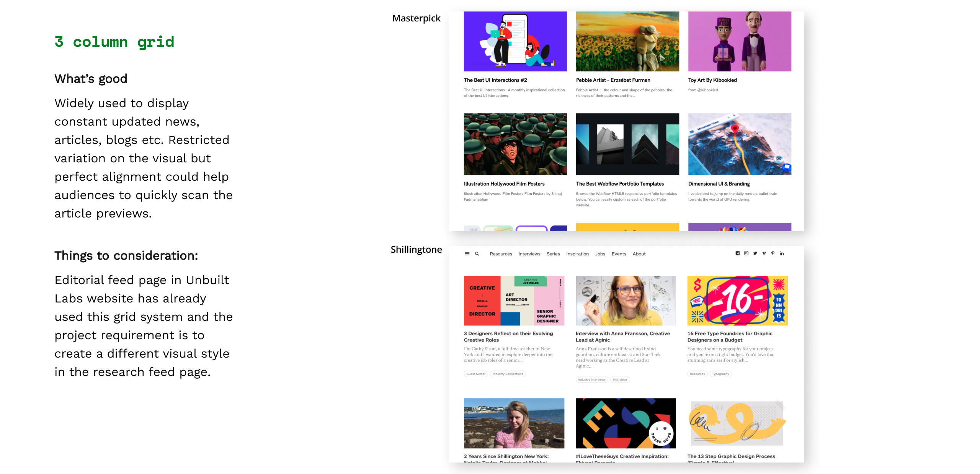The height and width of the screenshot is (474, 980).
Task: Click the '3 column grid' heading
Action: tap(114, 42)
